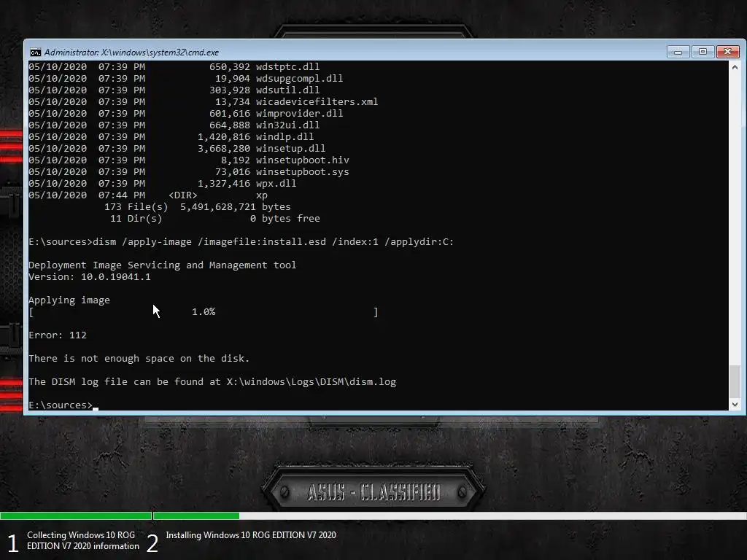Click the Applying image text
747x560 pixels.
[69, 300]
